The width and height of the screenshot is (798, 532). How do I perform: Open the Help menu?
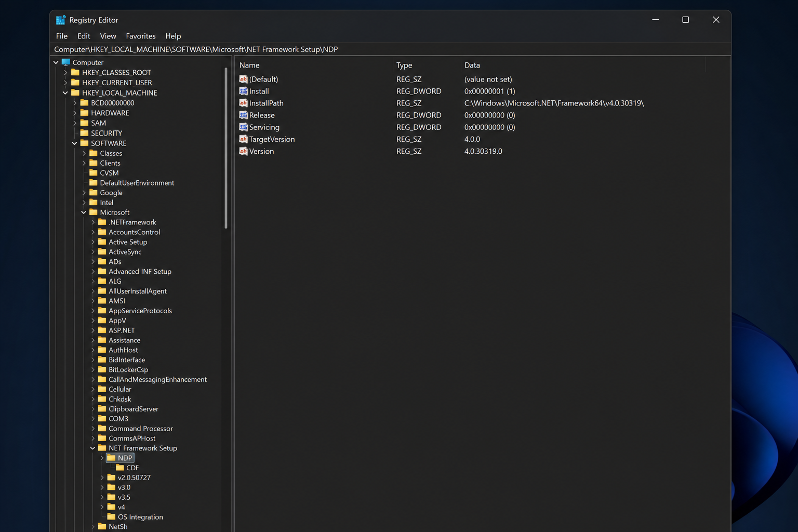pos(173,36)
